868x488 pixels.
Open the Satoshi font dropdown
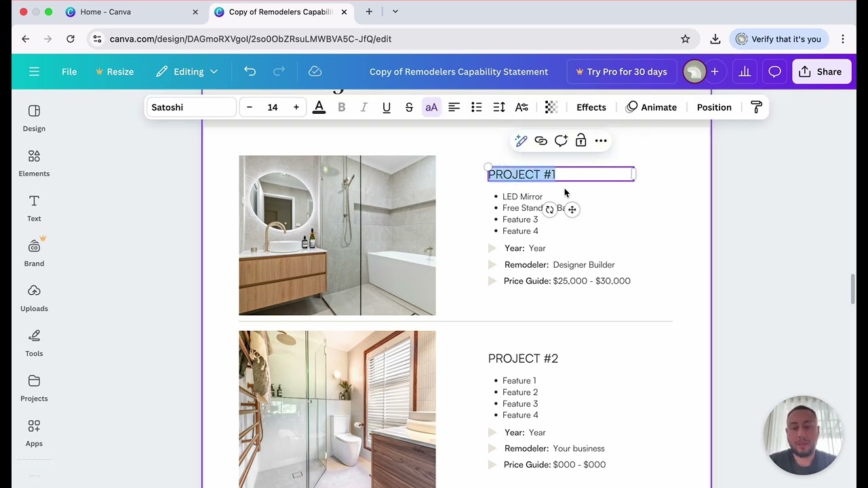[191, 107]
